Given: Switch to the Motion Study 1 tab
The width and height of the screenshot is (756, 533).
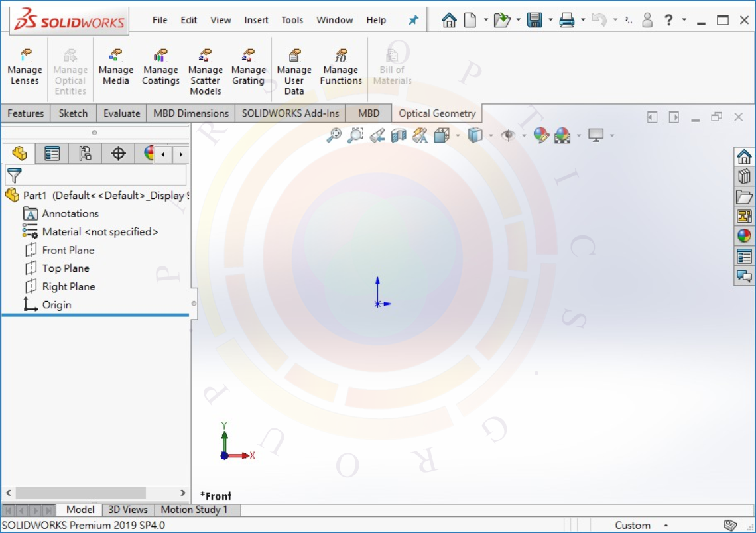Looking at the screenshot, I should pos(194,509).
